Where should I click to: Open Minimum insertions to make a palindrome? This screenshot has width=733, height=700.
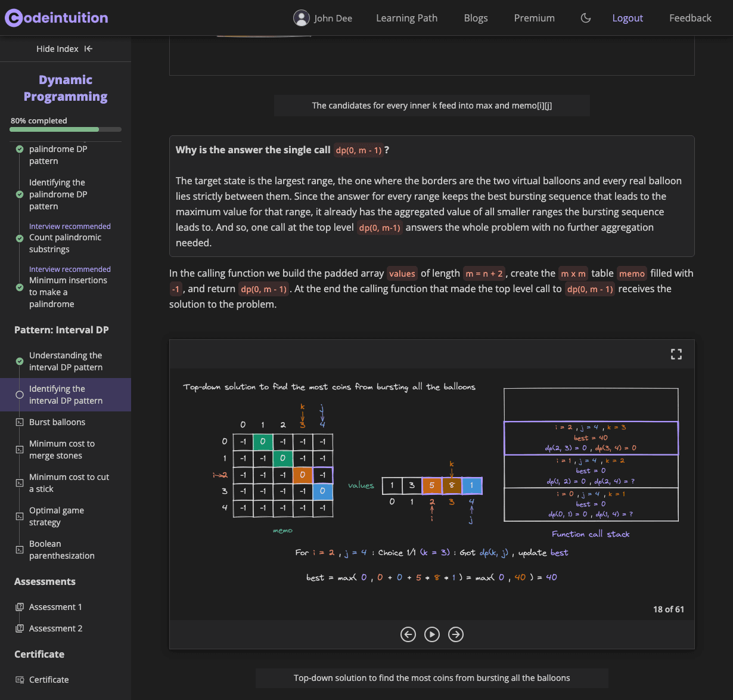[68, 292]
